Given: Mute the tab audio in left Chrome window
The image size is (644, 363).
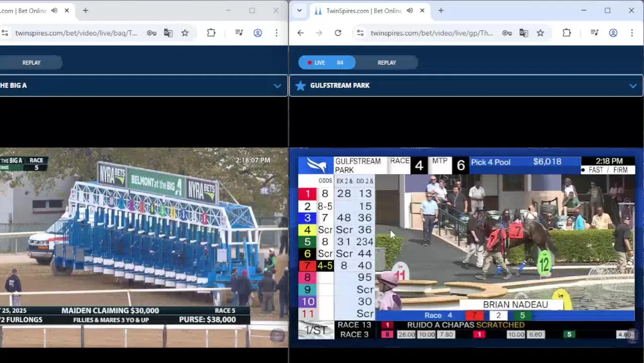Looking at the screenshot, I should [54, 11].
